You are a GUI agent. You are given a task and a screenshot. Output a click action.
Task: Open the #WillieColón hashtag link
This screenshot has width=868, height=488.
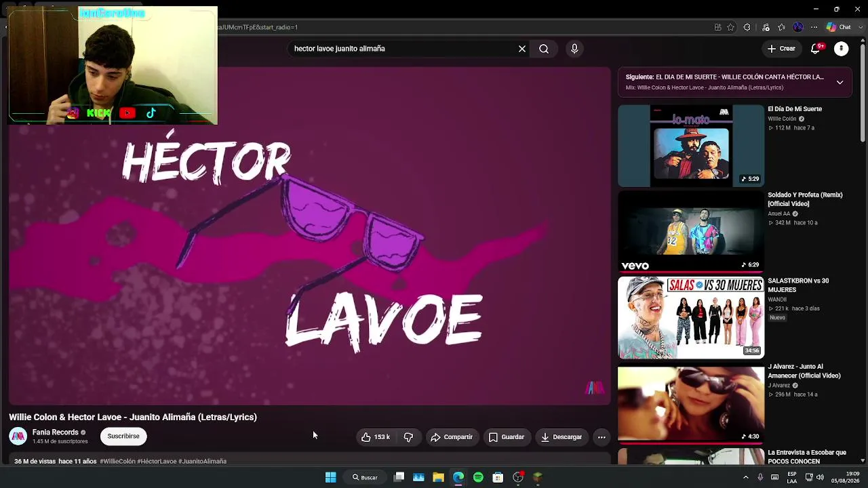tap(117, 462)
